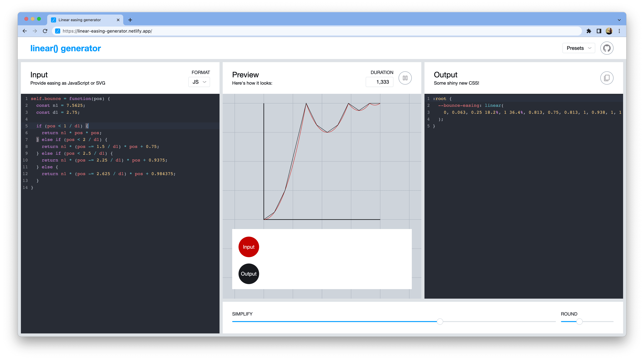Click the copy output to clipboard icon
This screenshot has height=360, width=644.
[x=607, y=78]
